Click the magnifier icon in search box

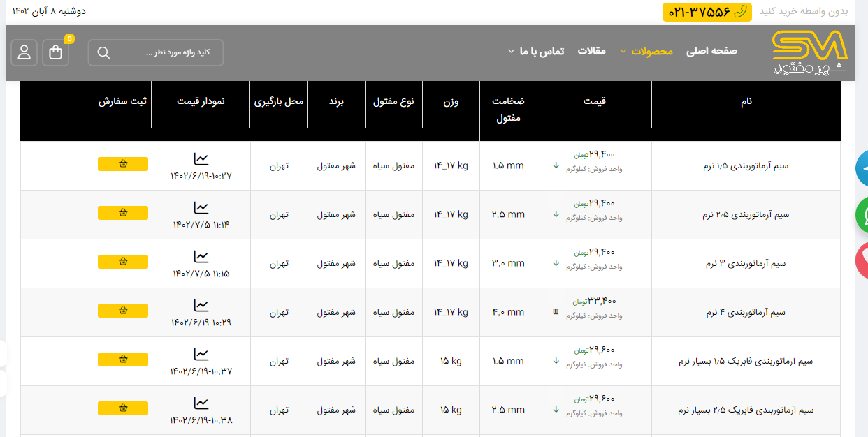pyautogui.click(x=103, y=53)
